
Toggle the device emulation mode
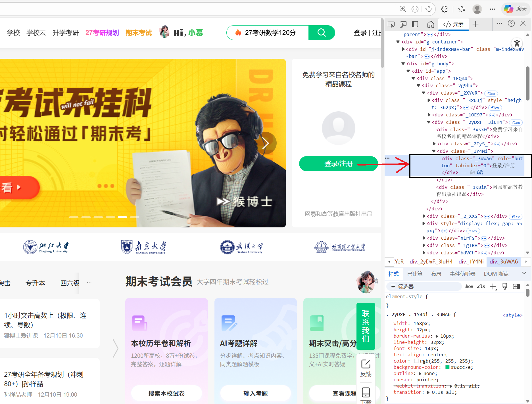(403, 24)
